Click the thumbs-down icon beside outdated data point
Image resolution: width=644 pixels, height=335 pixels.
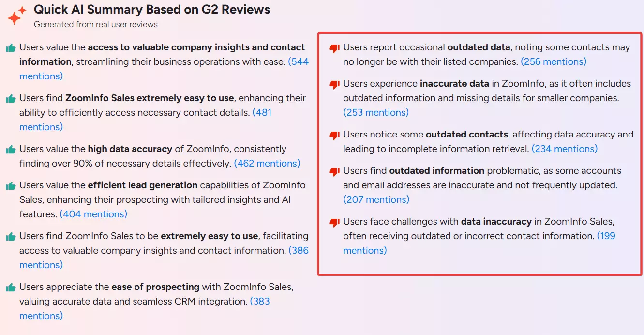click(x=335, y=47)
